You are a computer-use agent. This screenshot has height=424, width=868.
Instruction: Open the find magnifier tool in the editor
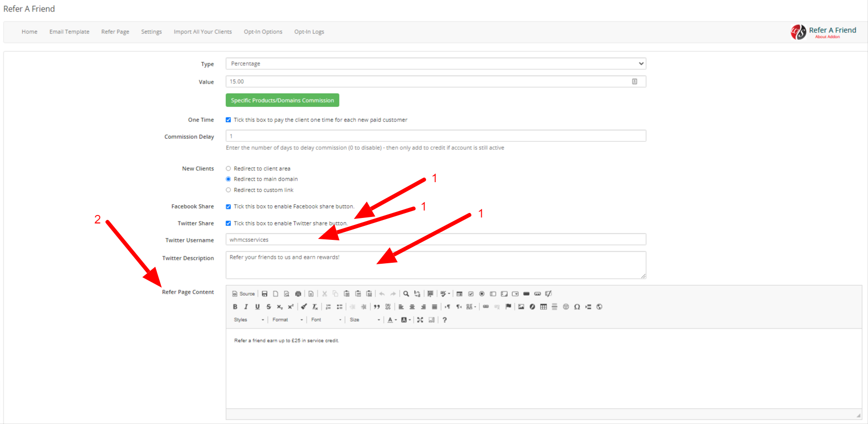click(406, 294)
